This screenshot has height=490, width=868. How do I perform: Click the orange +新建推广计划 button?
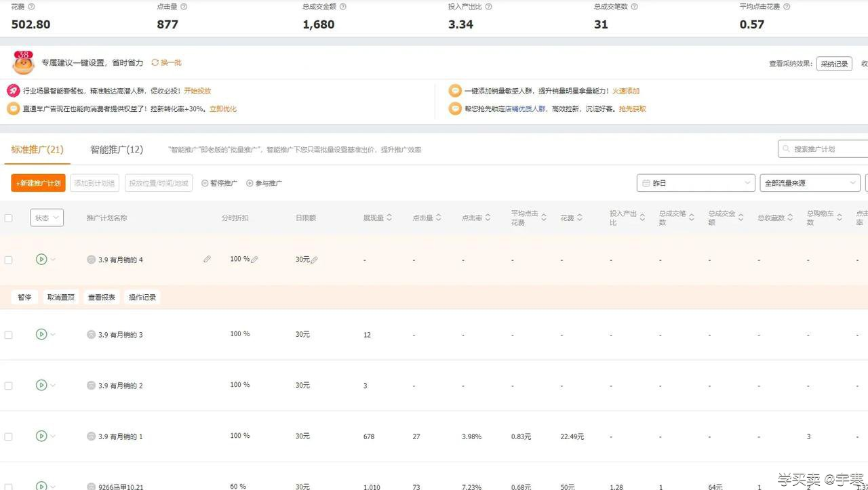[x=38, y=183]
